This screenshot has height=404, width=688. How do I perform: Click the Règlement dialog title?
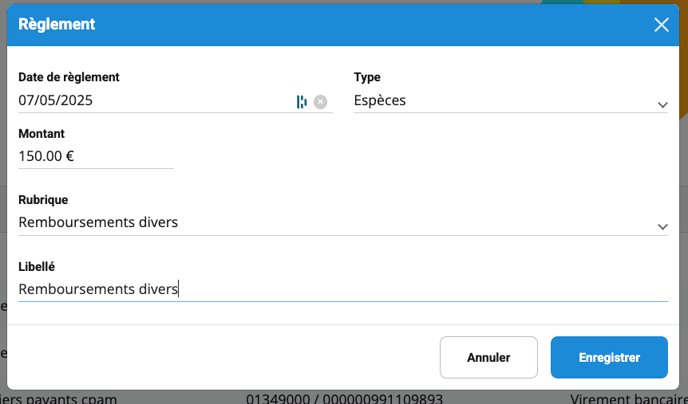pos(57,25)
